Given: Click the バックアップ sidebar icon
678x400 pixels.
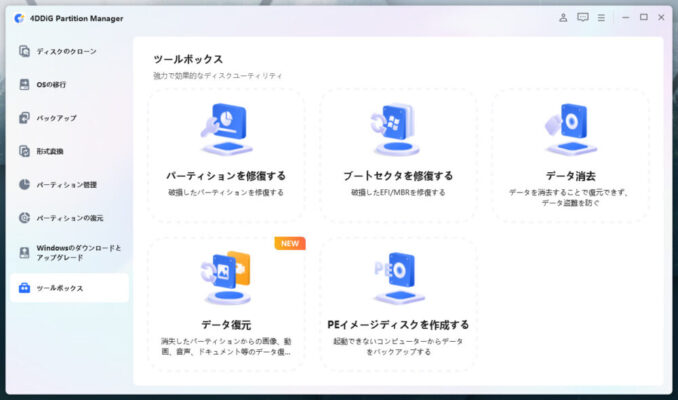Looking at the screenshot, I should click(24, 118).
